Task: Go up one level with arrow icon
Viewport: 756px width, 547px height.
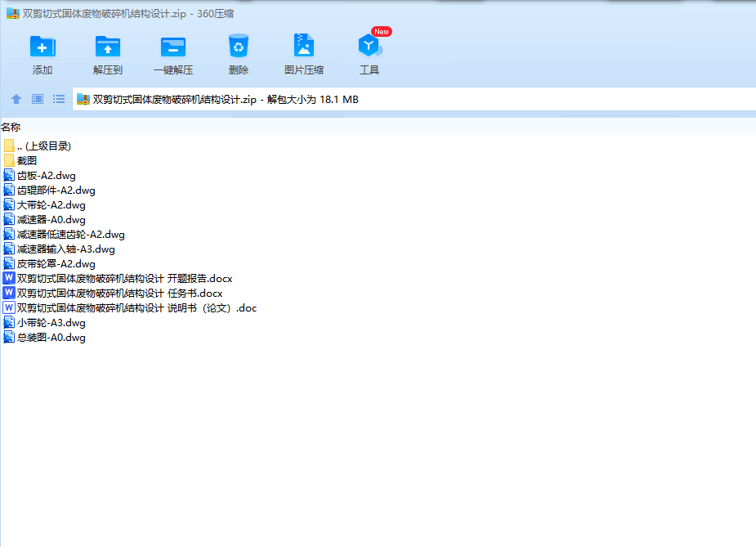Action: [x=16, y=100]
